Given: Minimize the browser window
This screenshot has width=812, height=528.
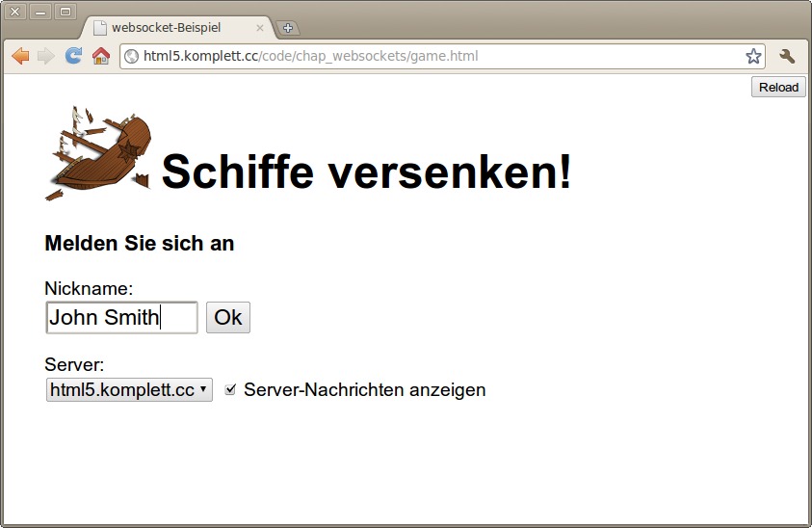Looking at the screenshot, I should pyautogui.click(x=40, y=12).
